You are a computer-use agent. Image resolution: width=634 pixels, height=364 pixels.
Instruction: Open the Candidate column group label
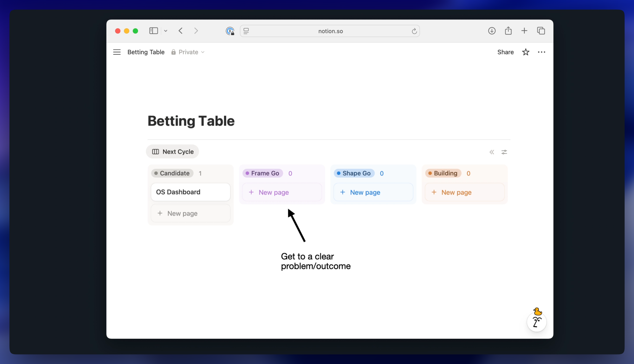point(172,173)
